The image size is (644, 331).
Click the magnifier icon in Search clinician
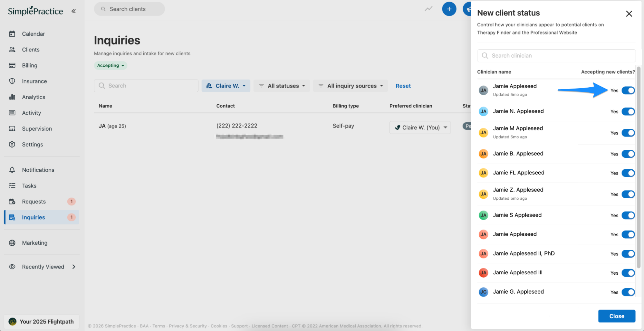pyautogui.click(x=485, y=56)
